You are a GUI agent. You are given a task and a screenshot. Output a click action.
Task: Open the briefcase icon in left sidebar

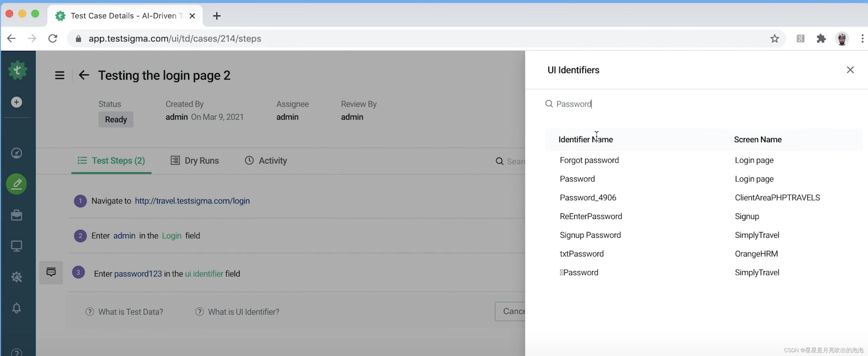(16, 215)
